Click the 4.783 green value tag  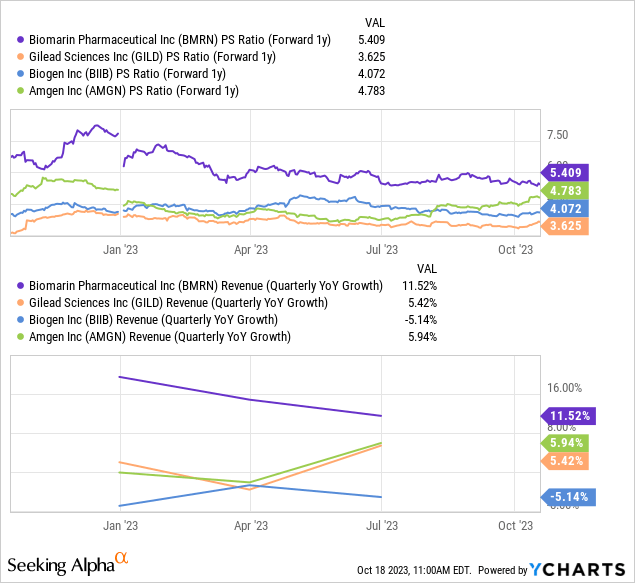coord(567,190)
